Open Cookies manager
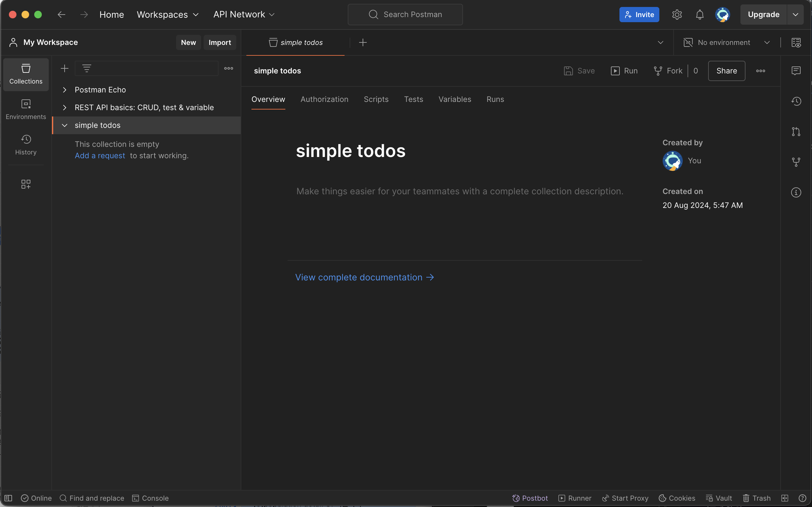Image resolution: width=812 pixels, height=507 pixels. click(677, 498)
